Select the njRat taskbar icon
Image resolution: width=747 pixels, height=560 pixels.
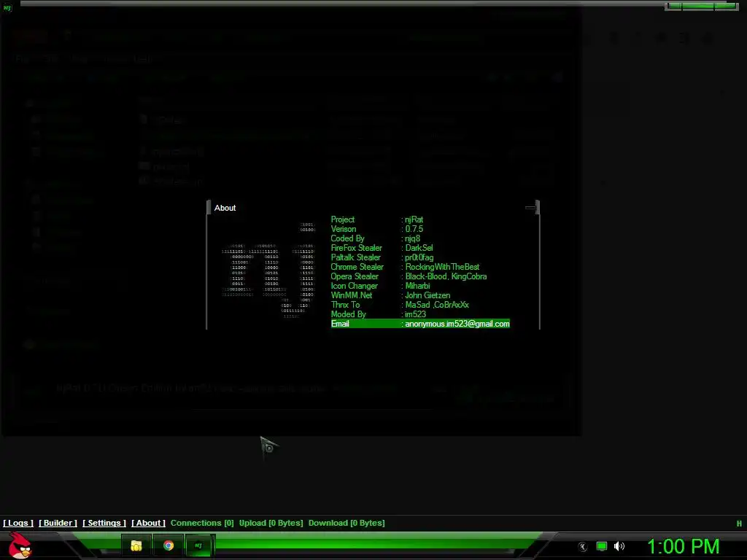point(198,545)
